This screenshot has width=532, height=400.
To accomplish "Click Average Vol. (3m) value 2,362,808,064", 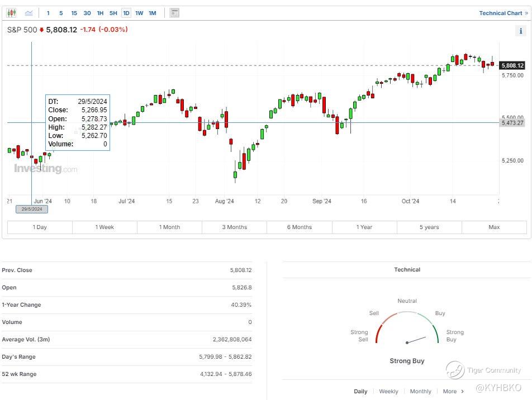I will pos(232,340).
